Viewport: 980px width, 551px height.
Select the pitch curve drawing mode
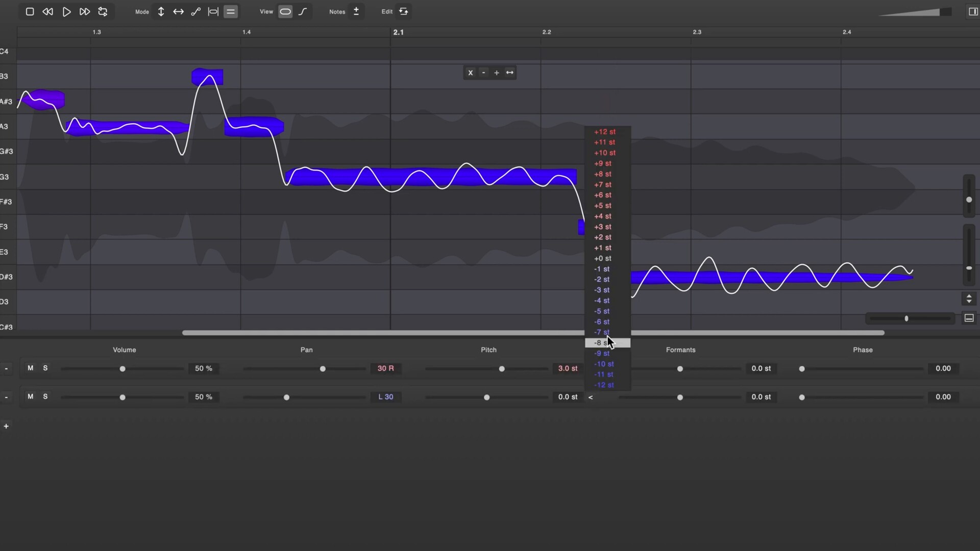(195, 11)
